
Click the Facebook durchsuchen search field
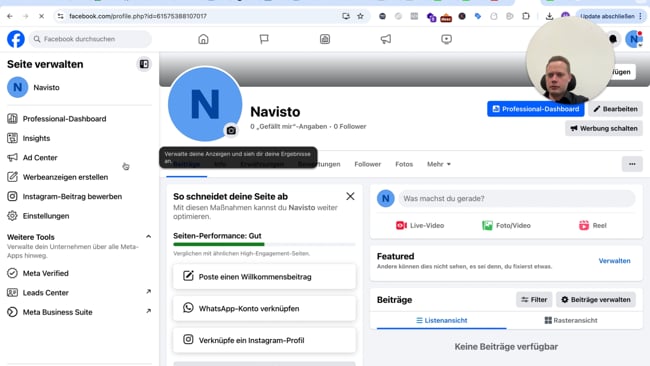(x=90, y=39)
